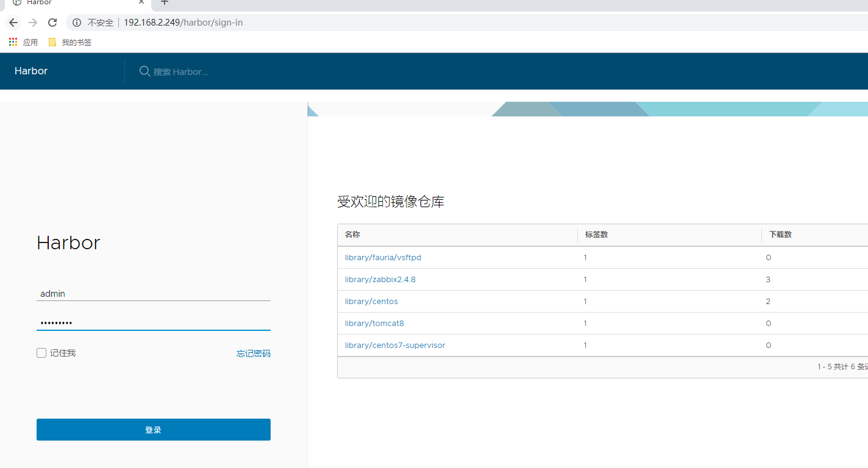
Task: Click download count 0 in centos7-supervisor row
Action: [x=768, y=346]
